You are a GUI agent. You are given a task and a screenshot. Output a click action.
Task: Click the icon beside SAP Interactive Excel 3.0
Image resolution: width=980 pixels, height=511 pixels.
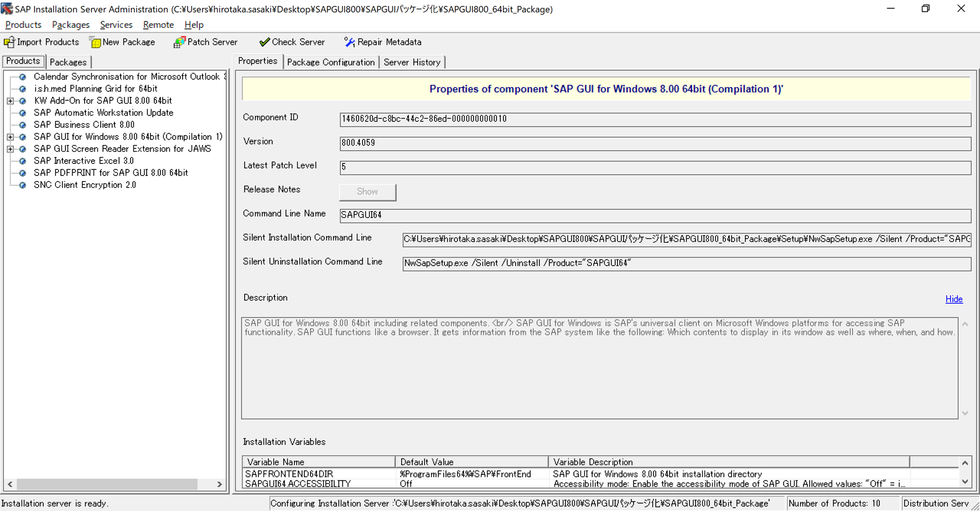[23, 161]
